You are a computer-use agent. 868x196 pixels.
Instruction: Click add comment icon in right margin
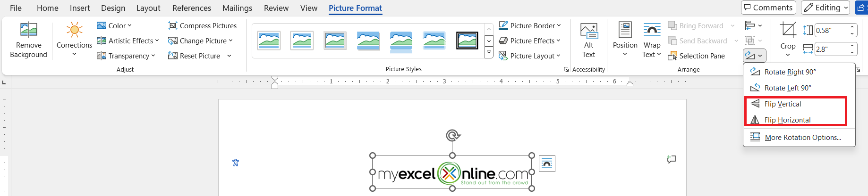click(671, 159)
